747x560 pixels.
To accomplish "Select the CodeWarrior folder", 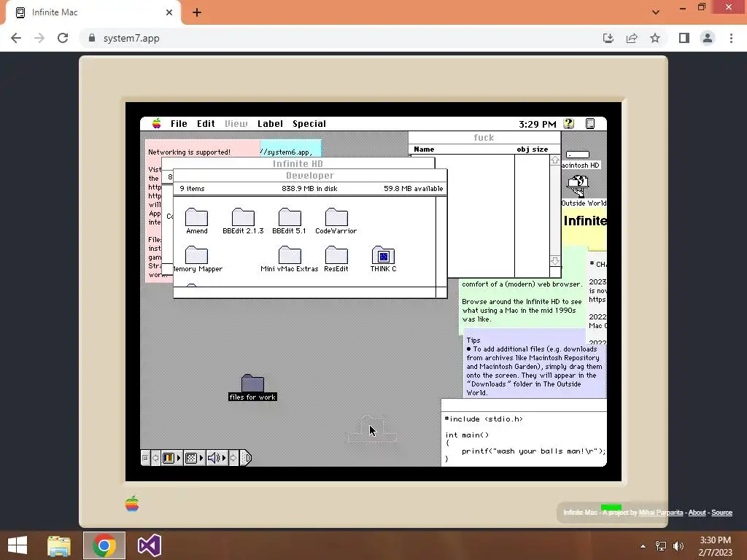I will coord(336,222).
